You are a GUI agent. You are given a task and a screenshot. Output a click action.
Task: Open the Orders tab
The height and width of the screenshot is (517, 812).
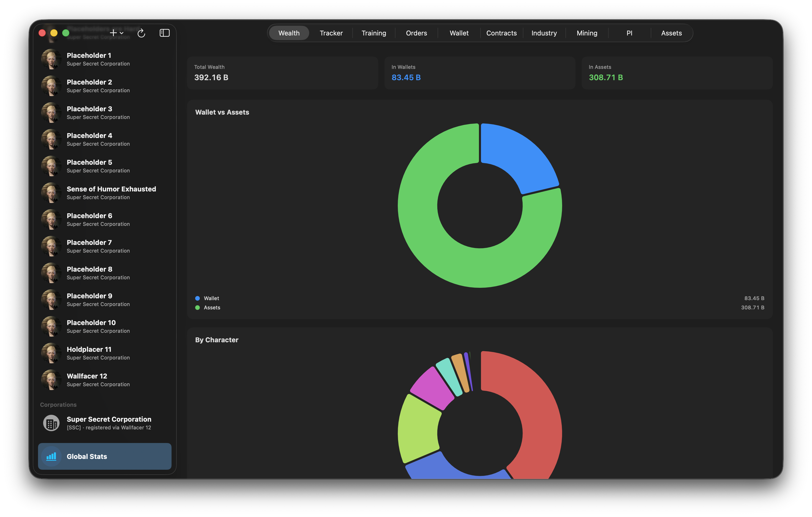pyautogui.click(x=417, y=33)
